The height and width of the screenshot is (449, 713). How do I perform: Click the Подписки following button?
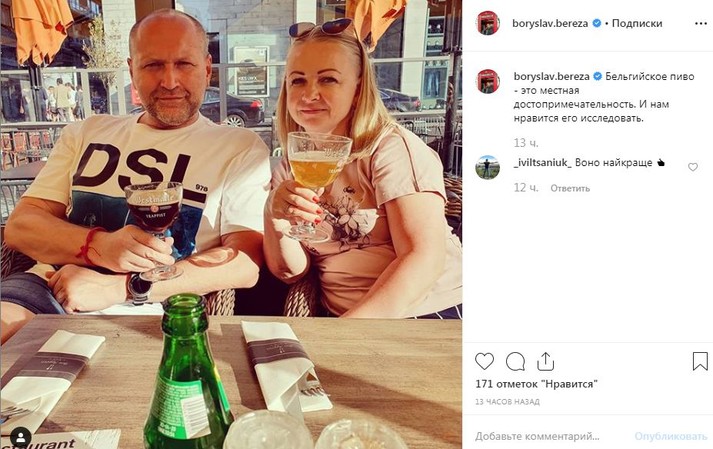pyautogui.click(x=637, y=23)
